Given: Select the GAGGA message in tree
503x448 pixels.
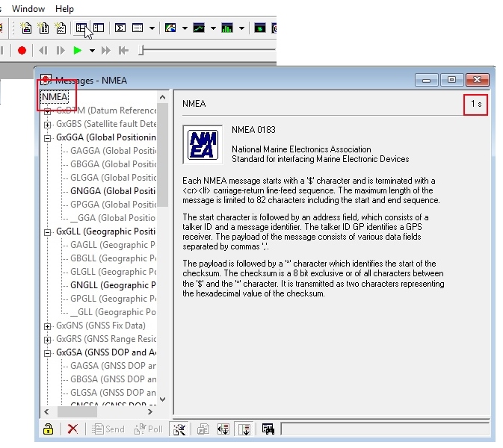Looking at the screenshot, I should click(113, 151).
